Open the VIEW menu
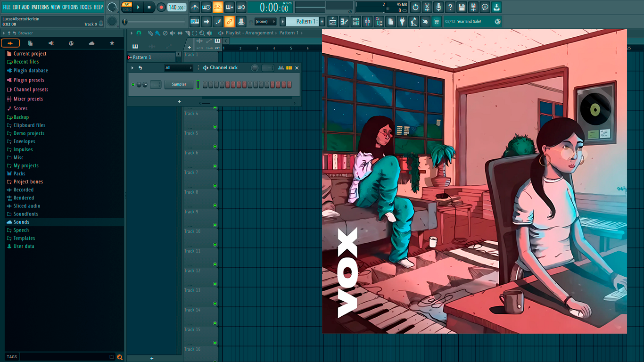 [56, 7]
